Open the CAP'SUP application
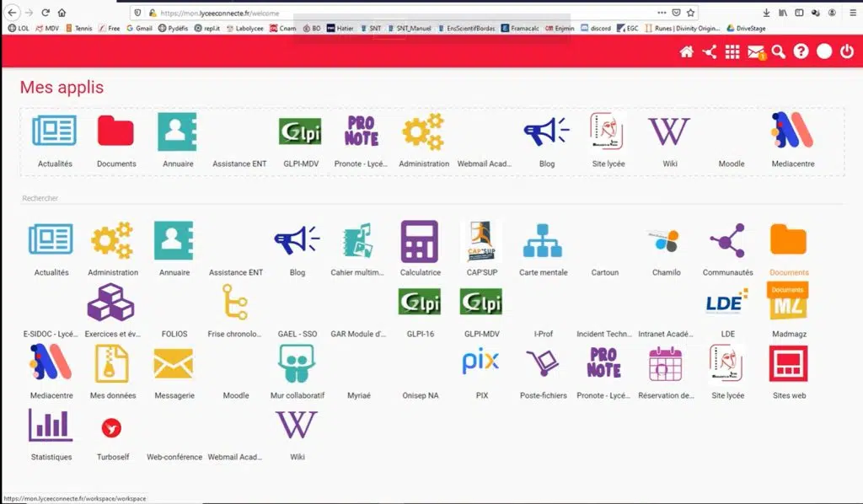This screenshot has width=863, height=504. [481, 241]
